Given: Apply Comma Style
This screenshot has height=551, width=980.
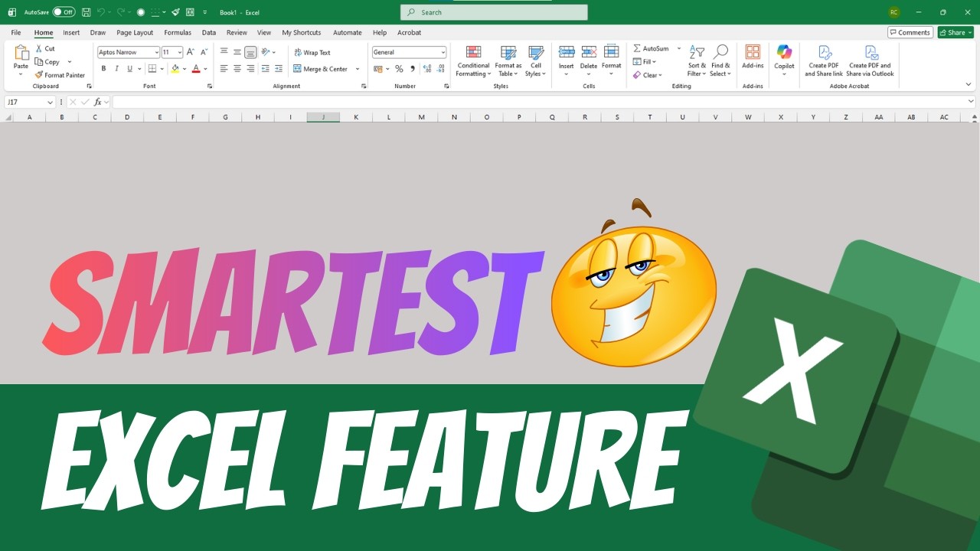Looking at the screenshot, I should [413, 69].
